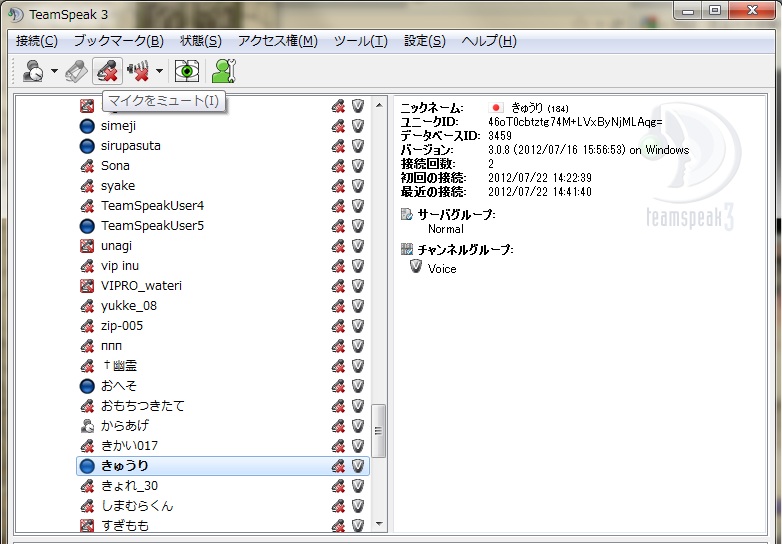Click the user list scrollbar down arrow
The image size is (782, 544).
coord(379,523)
